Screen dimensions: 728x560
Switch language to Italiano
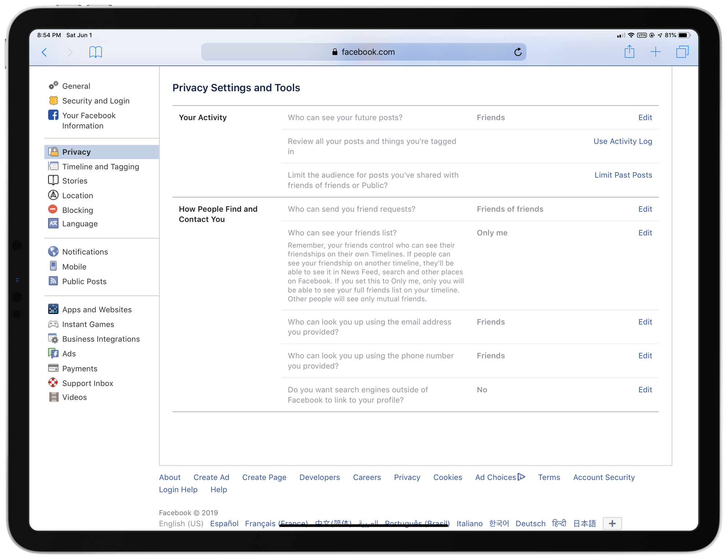click(x=470, y=524)
